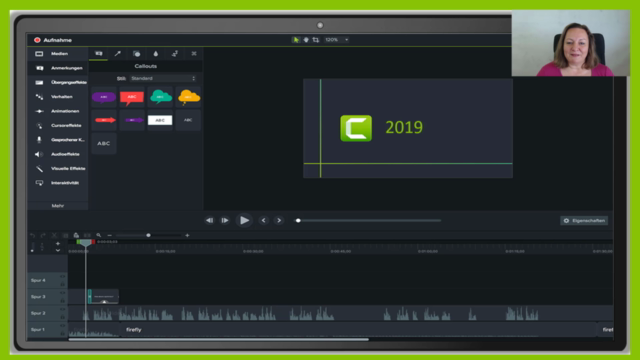
Task: Open the Stil Standard dropdown
Action: click(x=163, y=78)
